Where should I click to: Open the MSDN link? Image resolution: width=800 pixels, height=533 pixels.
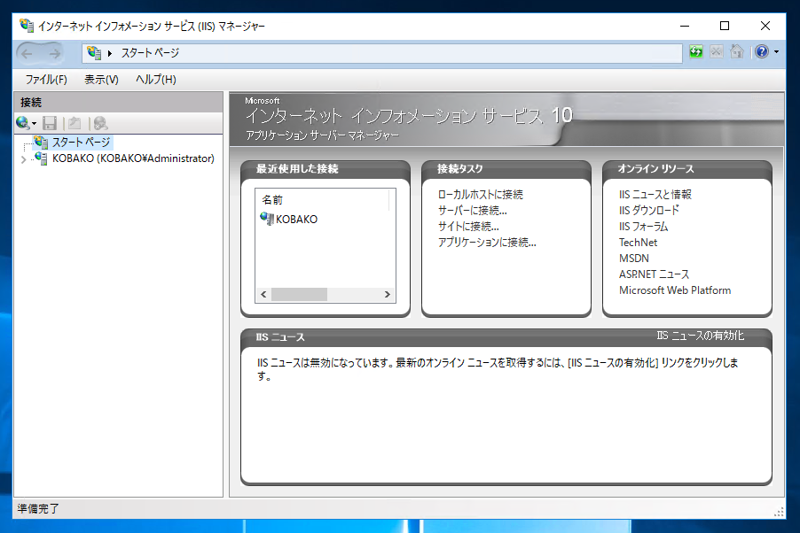coord(634,259)
